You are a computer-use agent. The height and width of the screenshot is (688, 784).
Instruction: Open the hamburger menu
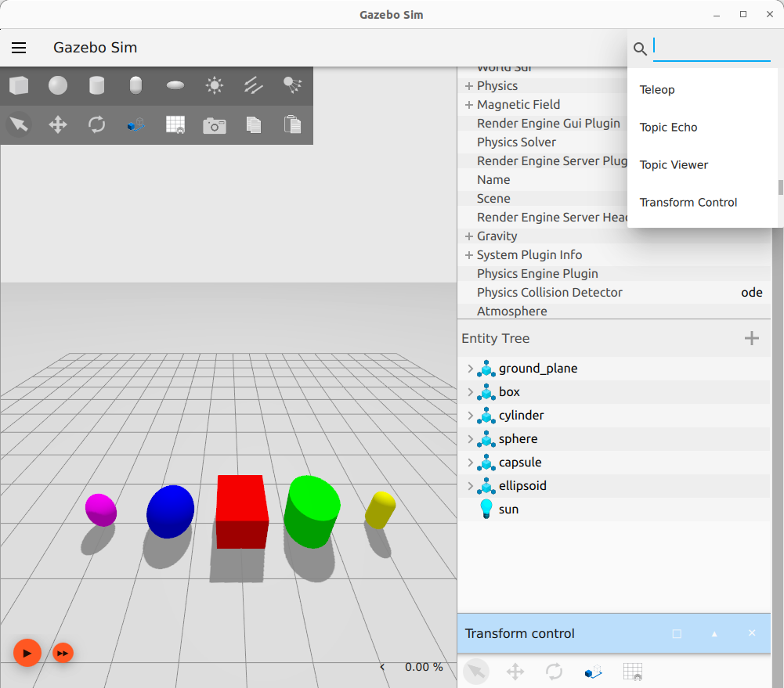point(19,48)
